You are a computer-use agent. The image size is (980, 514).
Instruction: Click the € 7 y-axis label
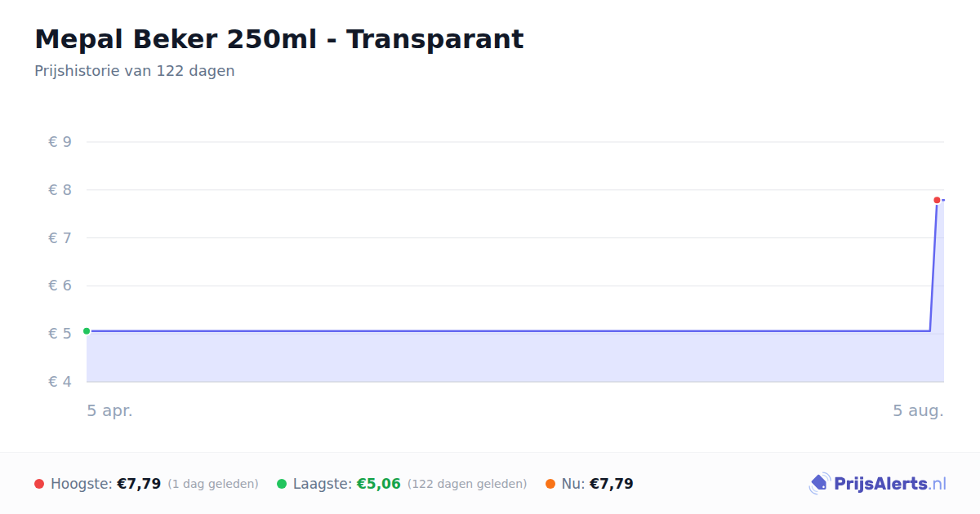click(60, 238)
